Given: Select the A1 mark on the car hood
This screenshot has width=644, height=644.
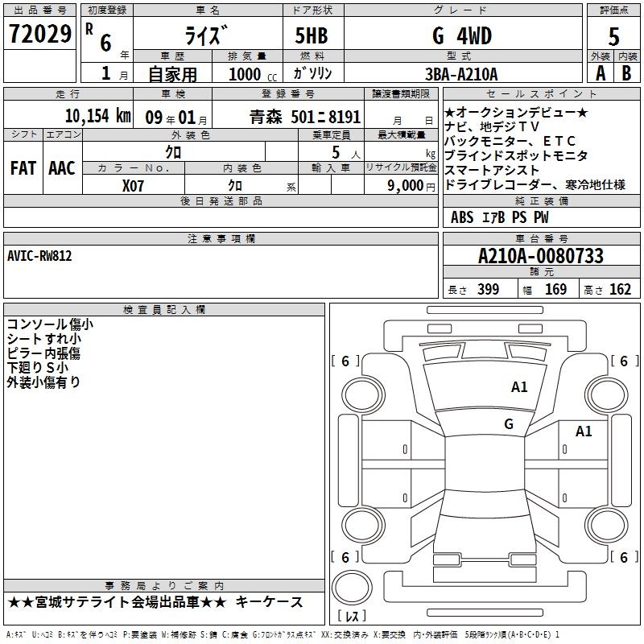Looking at the screenshot, I should (x=520, y=387).
